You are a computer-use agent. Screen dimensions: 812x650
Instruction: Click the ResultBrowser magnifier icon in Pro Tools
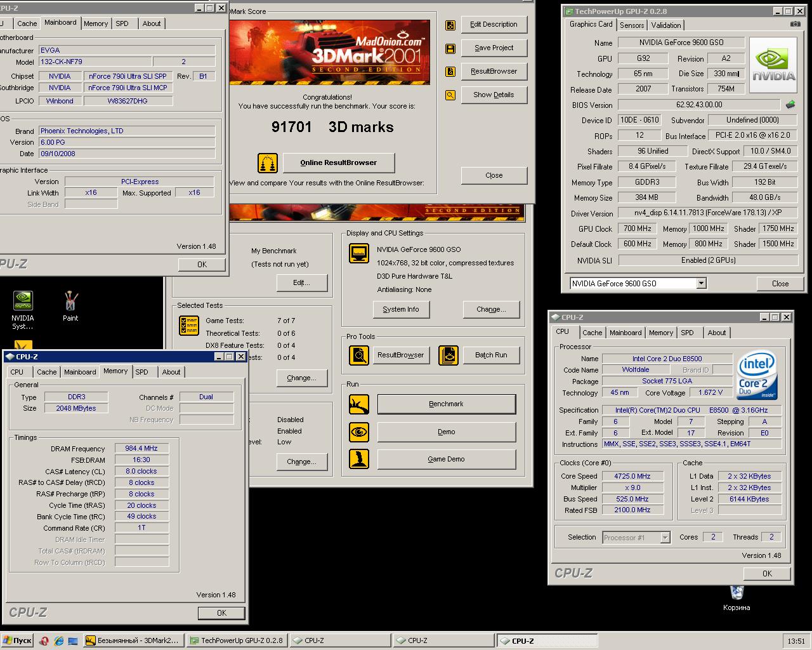359,355
